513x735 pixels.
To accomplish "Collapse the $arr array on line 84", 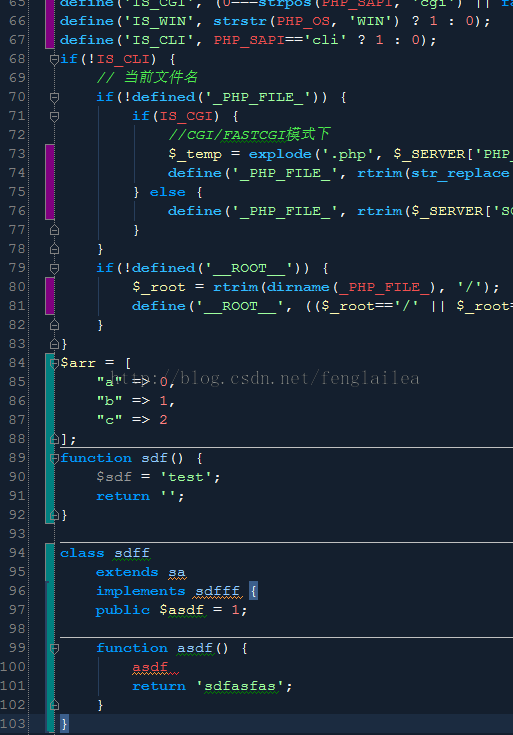I will point(54,363).
